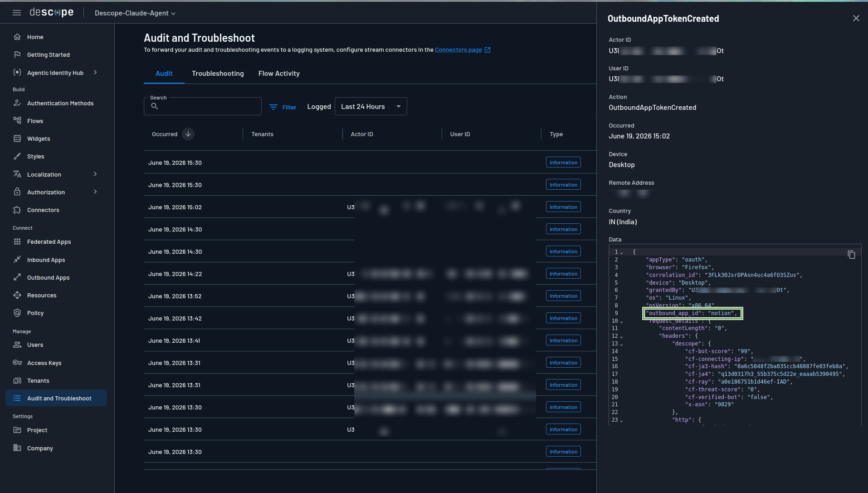This screenshot has height=493, width=868.
Task: Click the Home icon in sidebar
Action: click(x=17, y=37)
